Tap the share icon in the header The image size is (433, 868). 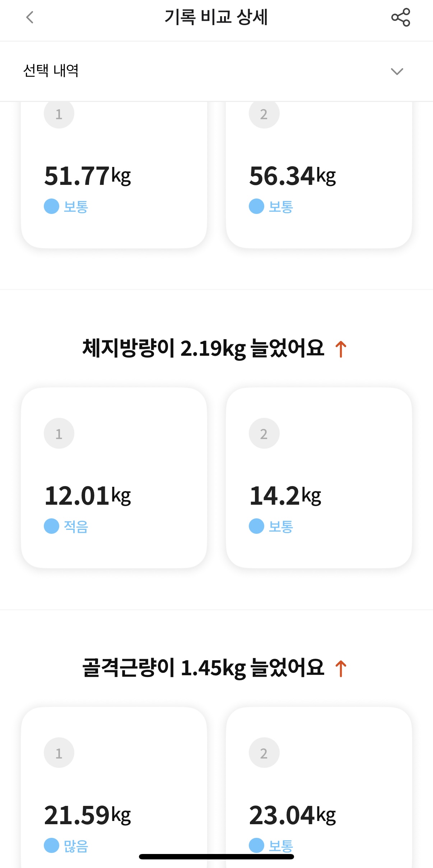pyautogui.click(x=401, y=17)
